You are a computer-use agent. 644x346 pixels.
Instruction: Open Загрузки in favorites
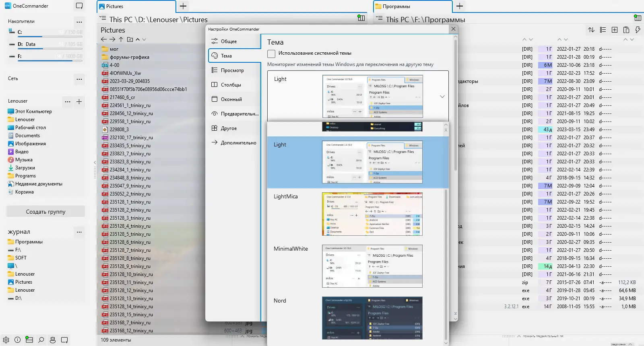(x=25, y=168)
